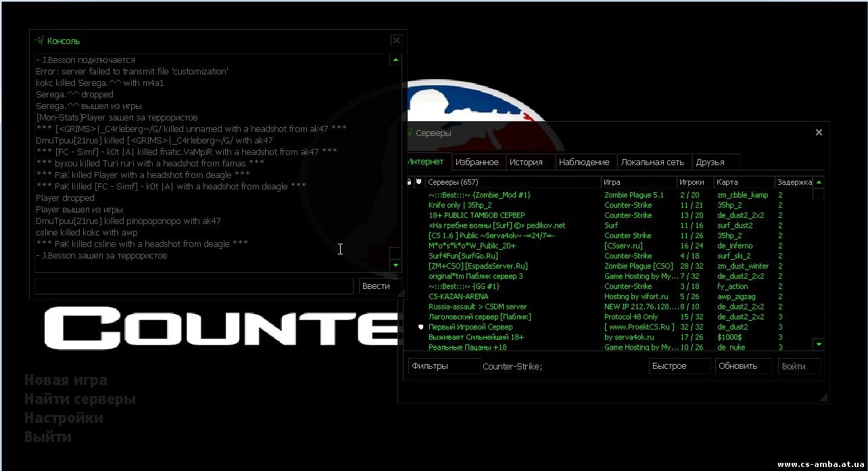Viewport: 868px width, 471px height.
Task: Click console line 'Error: server failed to transmit file'
Action: coord(132,71)
